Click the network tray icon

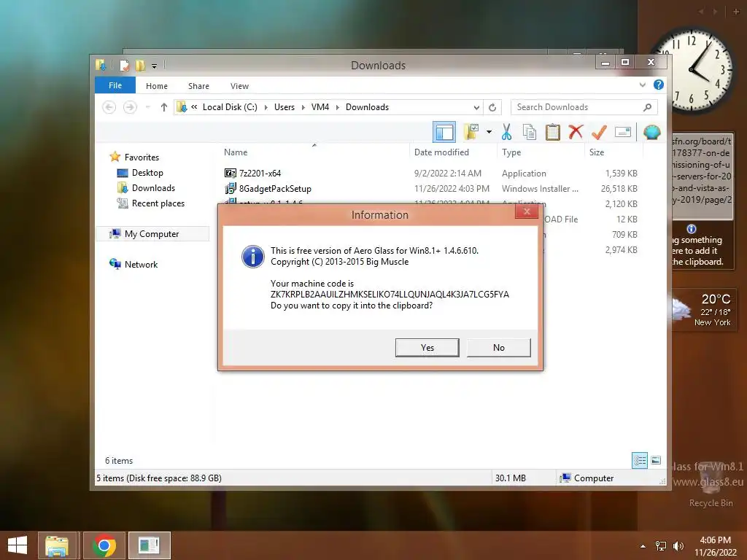[660, 546]
